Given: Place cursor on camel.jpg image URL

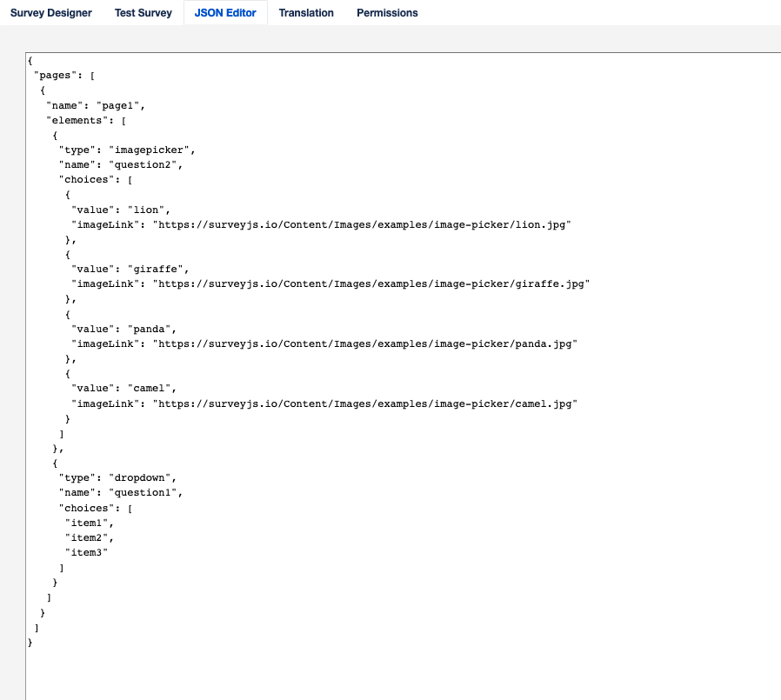Looking at the screenshot, I should [x=365, y=403].
